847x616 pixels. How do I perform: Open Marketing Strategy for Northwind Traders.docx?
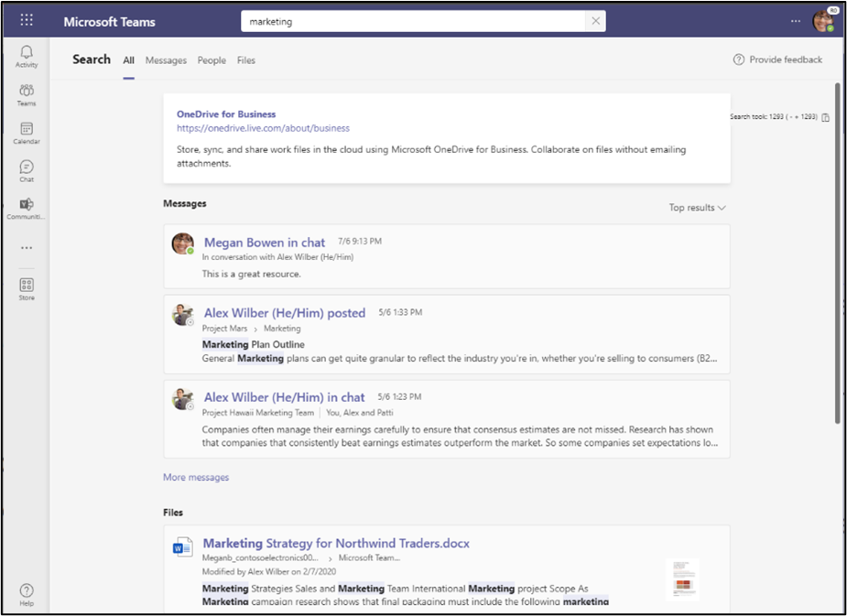[x=336, y=543]
